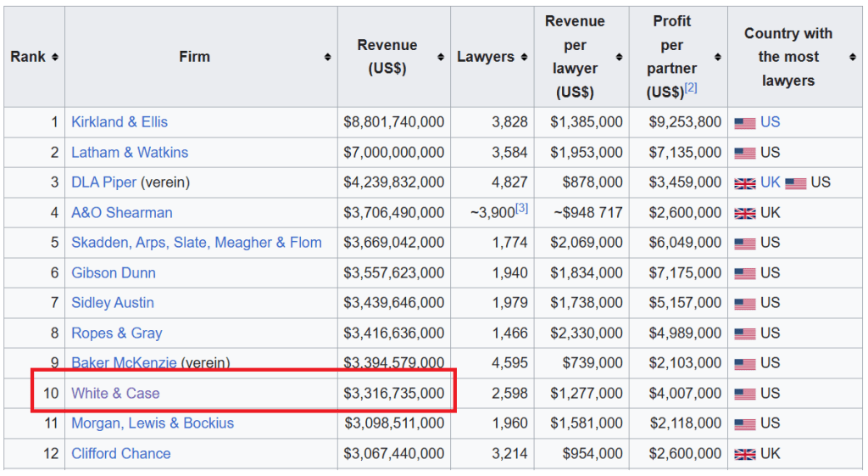
Task: Open the Latham & Watkins article
Action: 130,153
